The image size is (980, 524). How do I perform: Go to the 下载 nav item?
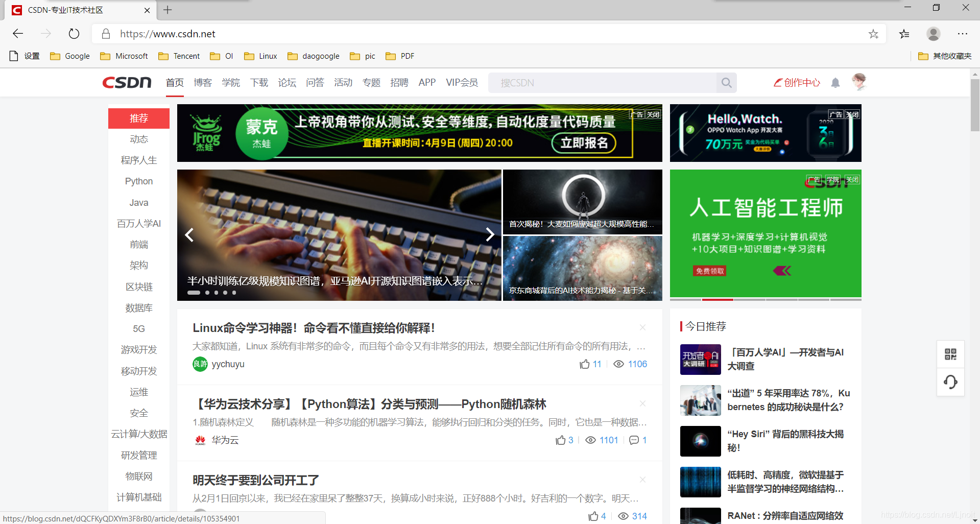coord(259,83)
